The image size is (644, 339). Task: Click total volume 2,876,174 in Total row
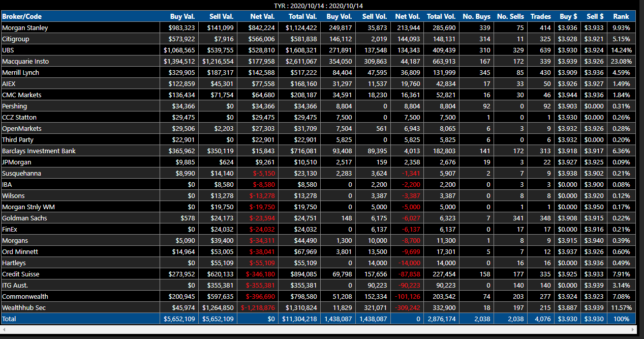[441, 319]
